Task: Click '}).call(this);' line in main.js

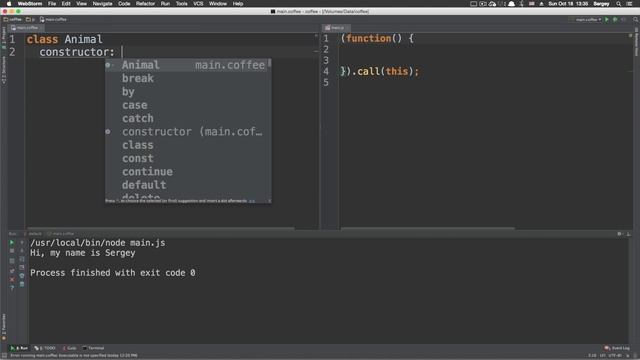Action: [x=380, y=71]
